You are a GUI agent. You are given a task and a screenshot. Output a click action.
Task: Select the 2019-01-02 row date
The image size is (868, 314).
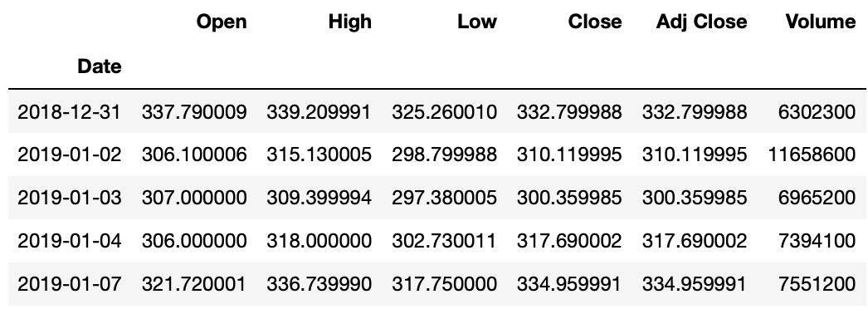coord(69,154)
